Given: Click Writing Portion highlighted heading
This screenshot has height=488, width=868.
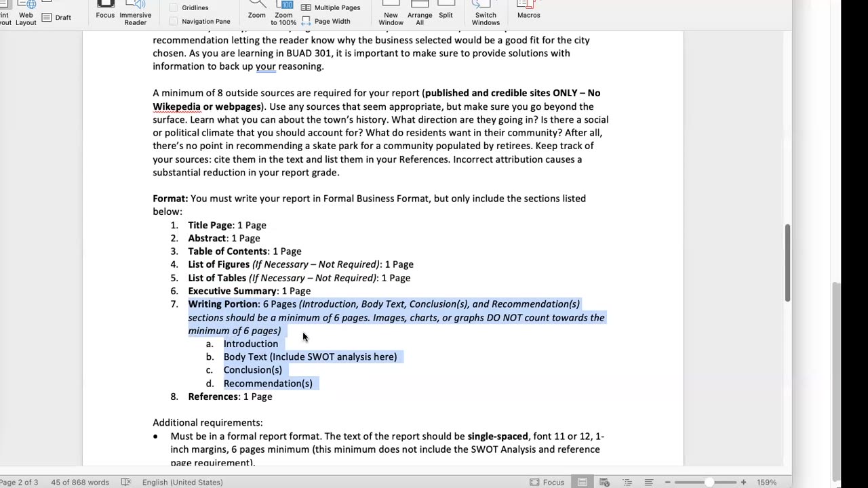Looking at the screenshot, I should click(x=223, y=304).
